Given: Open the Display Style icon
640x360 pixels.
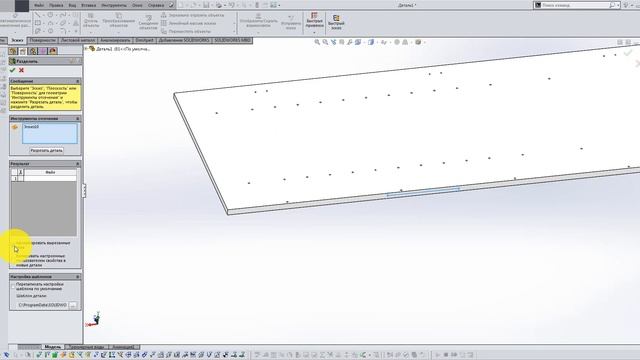Looking at the screenshot, I should [x=371, y=42].
